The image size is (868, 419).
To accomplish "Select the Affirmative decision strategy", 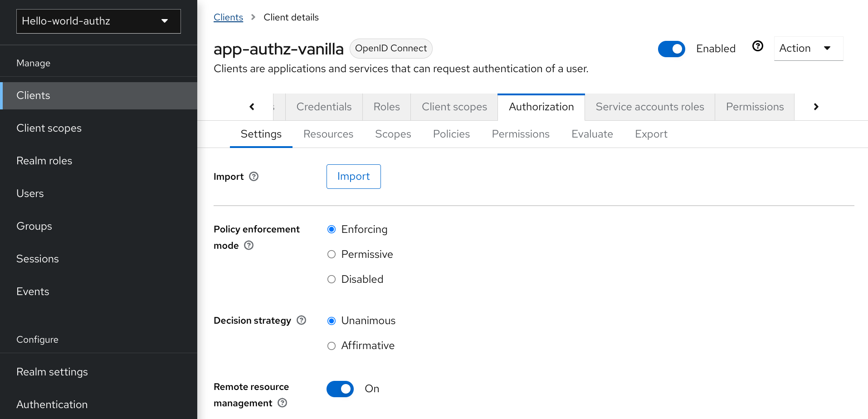I will [331, 345].
